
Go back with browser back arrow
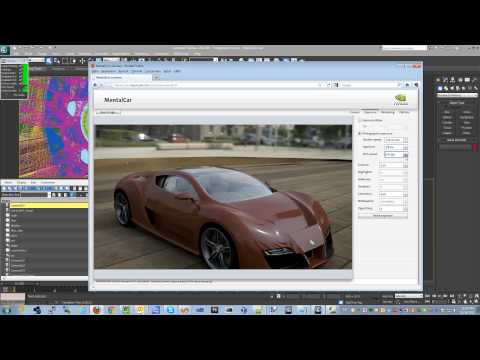point(95,85)
